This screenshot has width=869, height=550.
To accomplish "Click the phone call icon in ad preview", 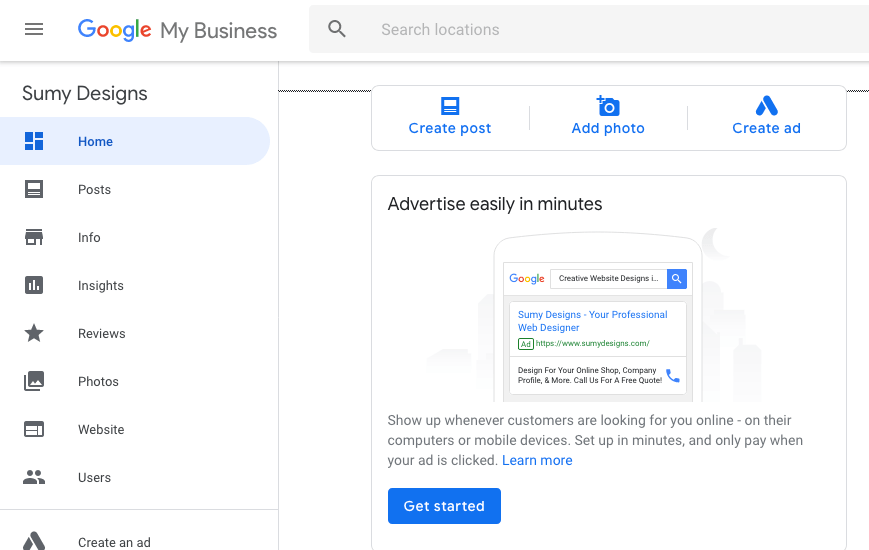I will pyautogui.click(x=673, y=375).
